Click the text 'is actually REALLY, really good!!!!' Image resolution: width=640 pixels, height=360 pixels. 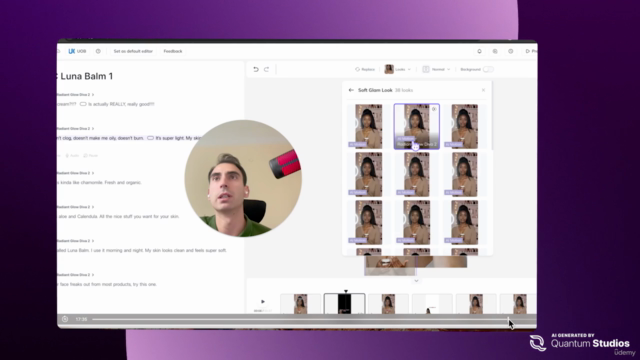(121, 104)
